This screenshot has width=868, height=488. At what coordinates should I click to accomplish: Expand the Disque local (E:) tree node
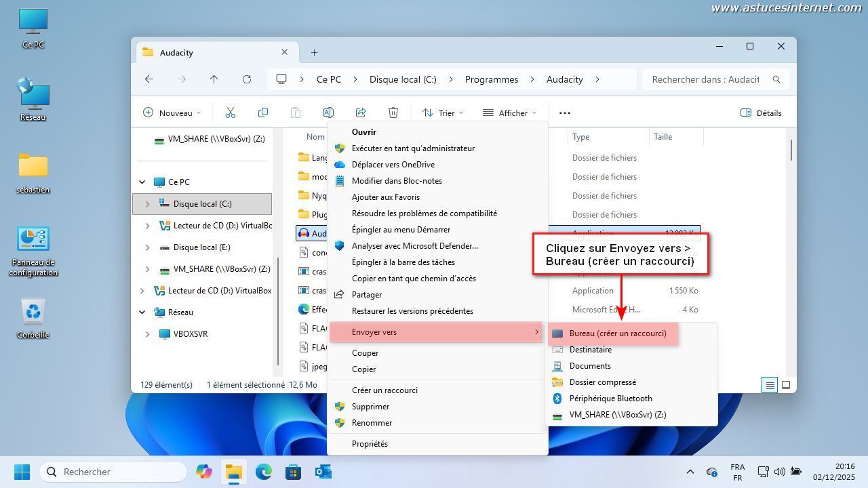coord(147,247)
